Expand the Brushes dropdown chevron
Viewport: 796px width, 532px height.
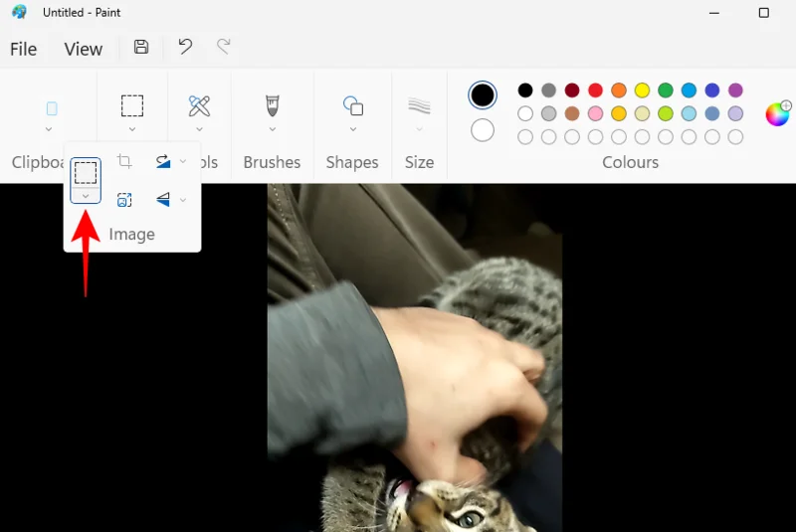click(273, 129)
